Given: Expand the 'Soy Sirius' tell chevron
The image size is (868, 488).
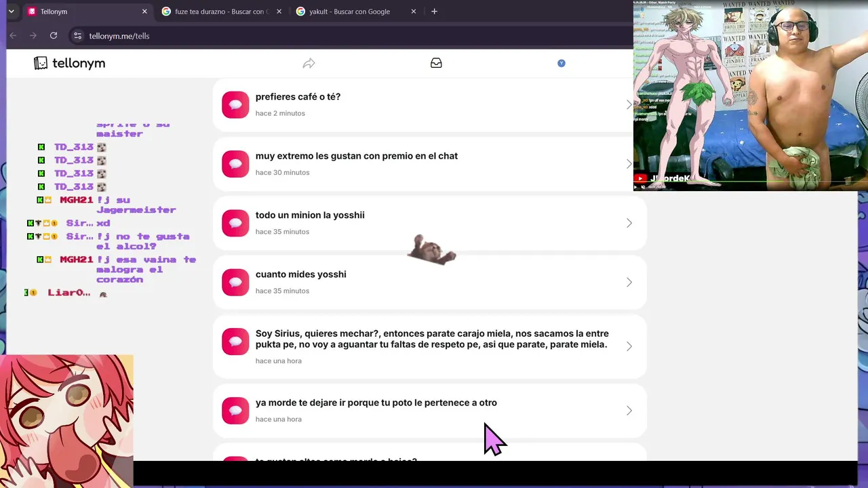Looking at the screenshot, I should tap(629, 346).
